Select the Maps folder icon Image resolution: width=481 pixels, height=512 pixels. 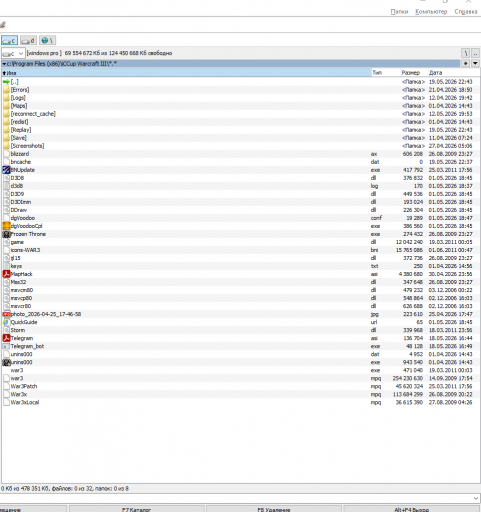[x=6, y=106]
